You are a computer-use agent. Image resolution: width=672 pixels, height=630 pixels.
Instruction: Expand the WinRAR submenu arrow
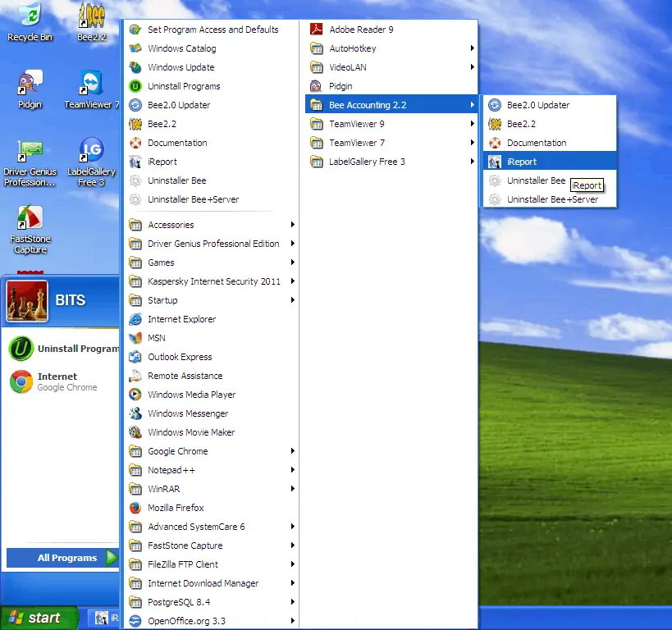coord(292,489)
